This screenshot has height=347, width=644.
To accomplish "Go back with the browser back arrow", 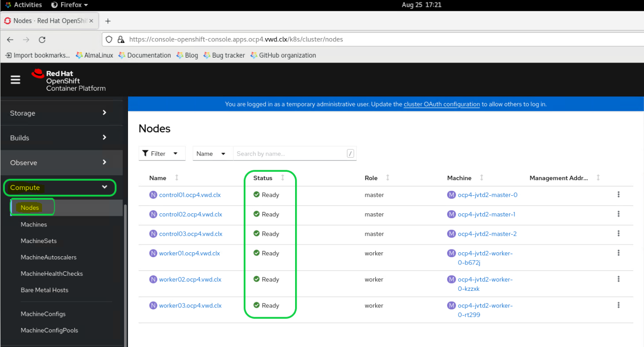I will [x=10, y=40].
